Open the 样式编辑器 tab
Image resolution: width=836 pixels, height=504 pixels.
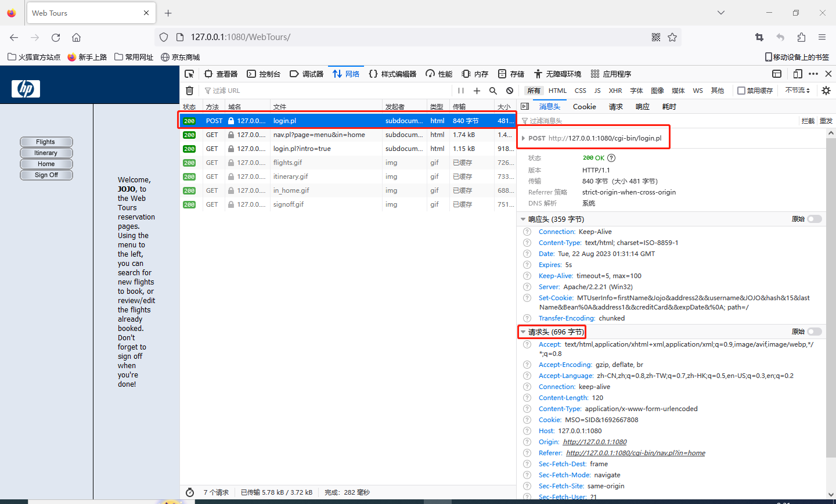click(x=392, y=74)
